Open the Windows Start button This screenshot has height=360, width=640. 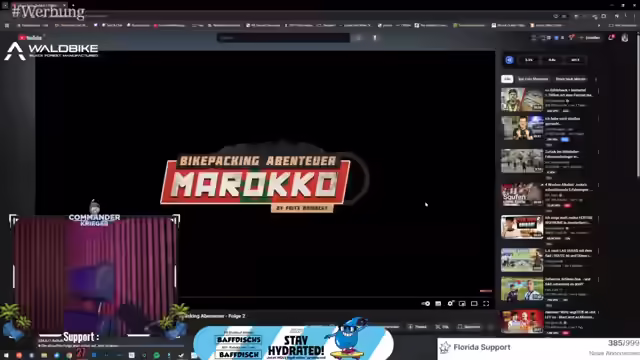[x=6, y=356]
